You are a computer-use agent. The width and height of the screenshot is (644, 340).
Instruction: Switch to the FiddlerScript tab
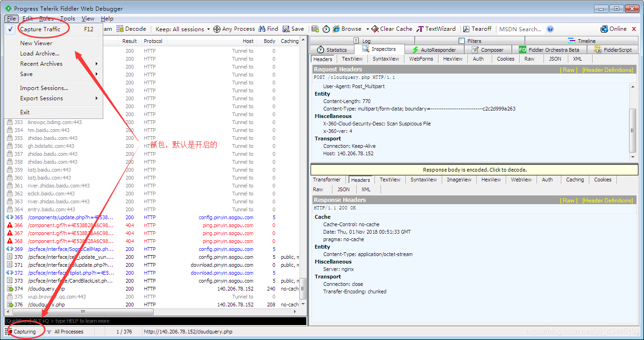(x=613, y=50)
